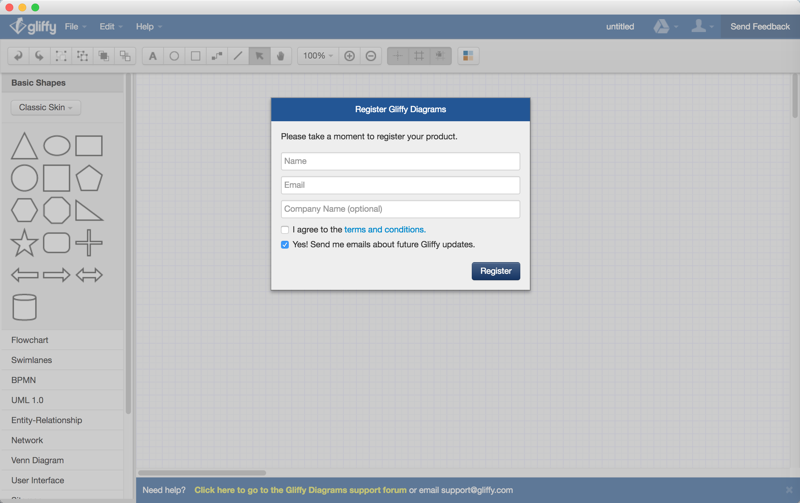Pick the rounded rectangle shape
This screenshot has height=503, width=800.
pos(57,243)
